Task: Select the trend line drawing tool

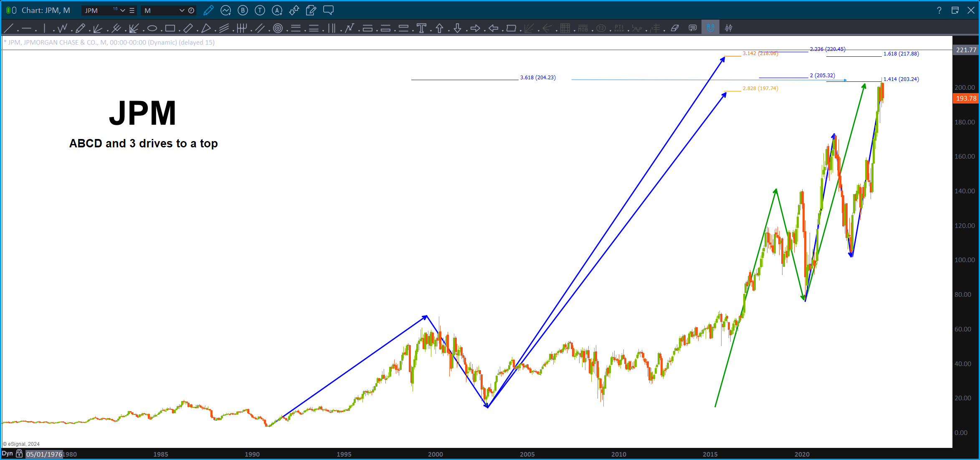Action: [9, 28]
